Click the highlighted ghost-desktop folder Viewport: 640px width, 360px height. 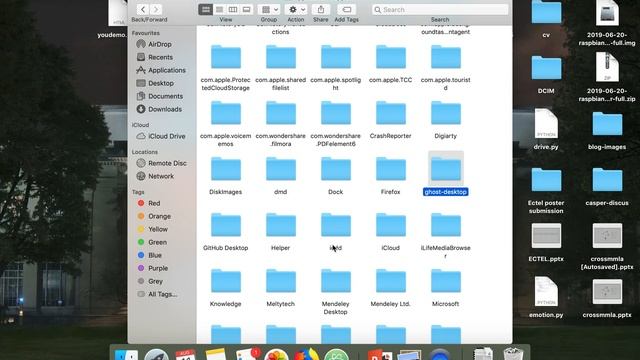click(x=446, y=169)
